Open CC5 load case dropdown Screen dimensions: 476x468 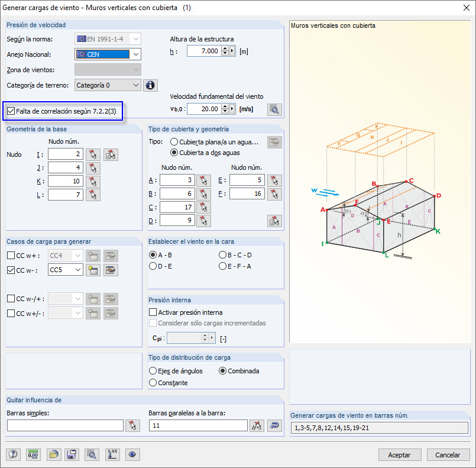tap(78, 270)
